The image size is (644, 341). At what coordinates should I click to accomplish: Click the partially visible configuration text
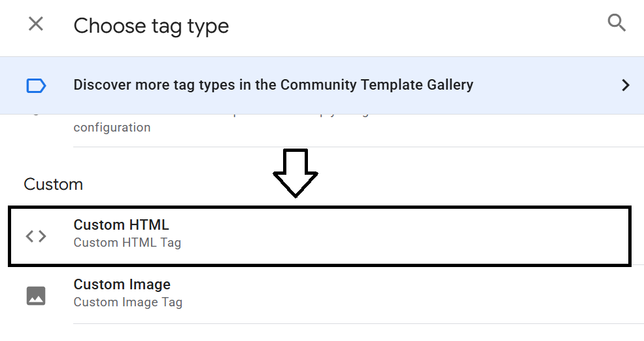(112, 128)
